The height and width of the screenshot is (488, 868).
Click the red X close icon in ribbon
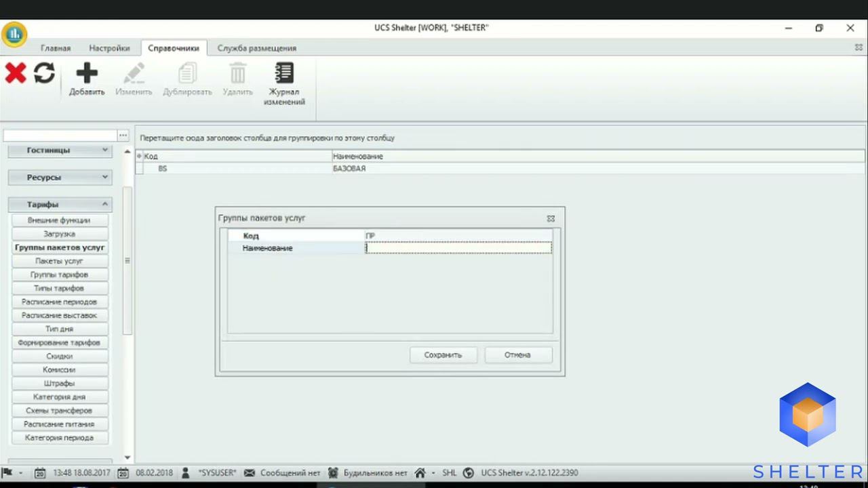tap(16, 73)
